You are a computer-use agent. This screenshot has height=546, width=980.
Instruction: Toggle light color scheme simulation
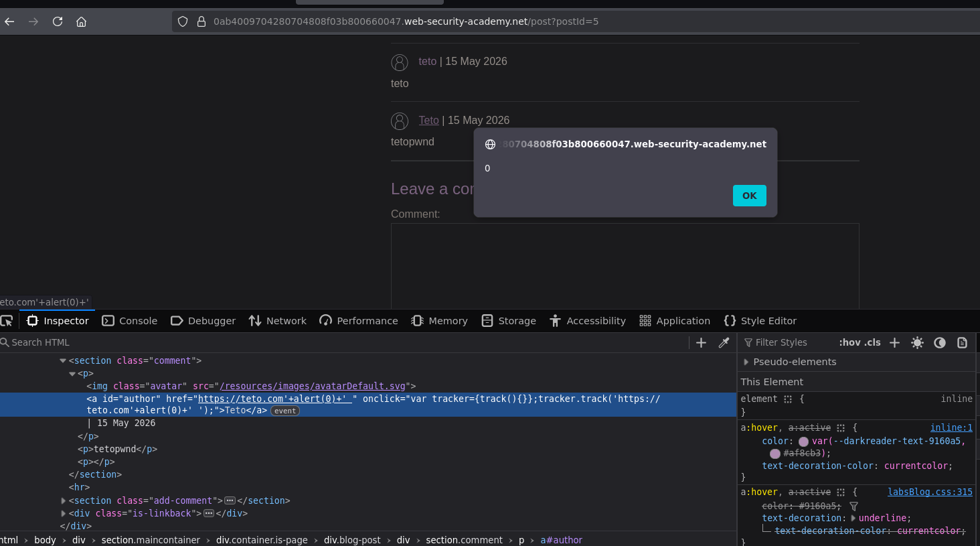point(917,342)
